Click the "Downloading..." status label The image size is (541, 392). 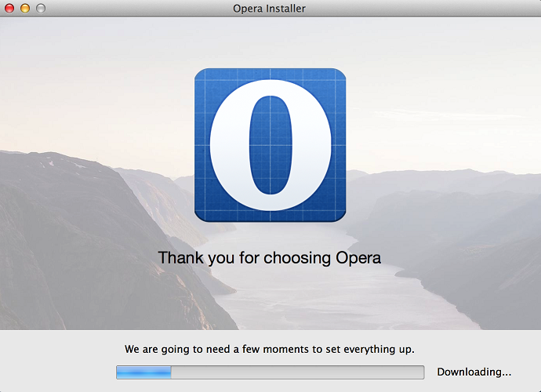point(474,372)
